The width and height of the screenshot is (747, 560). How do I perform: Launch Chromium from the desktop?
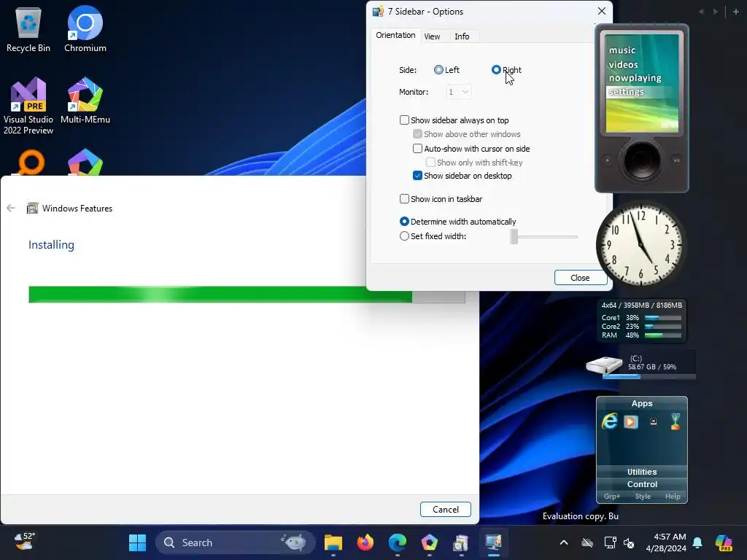(x=85, y=29)
